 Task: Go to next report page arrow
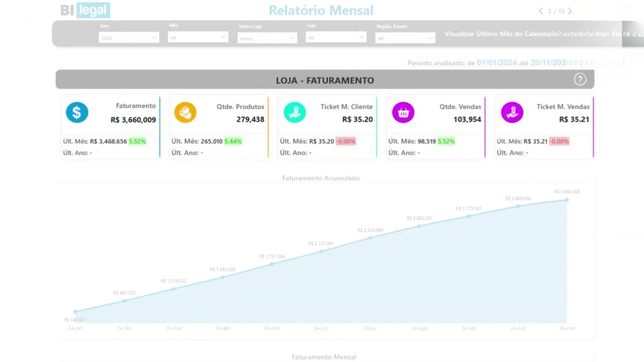[x=570, y=11]
